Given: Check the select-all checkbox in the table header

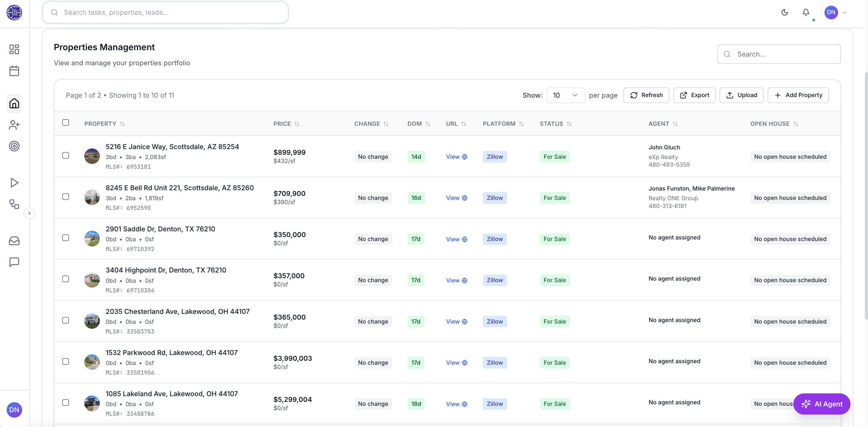Looking at the screenshot, I should coord(66,123).
